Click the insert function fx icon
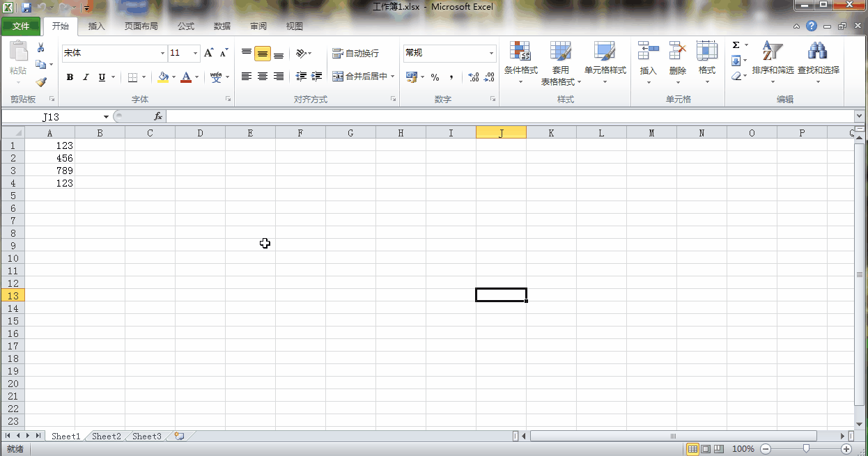This screenshot has width=868, height=456. pos(158,117)
